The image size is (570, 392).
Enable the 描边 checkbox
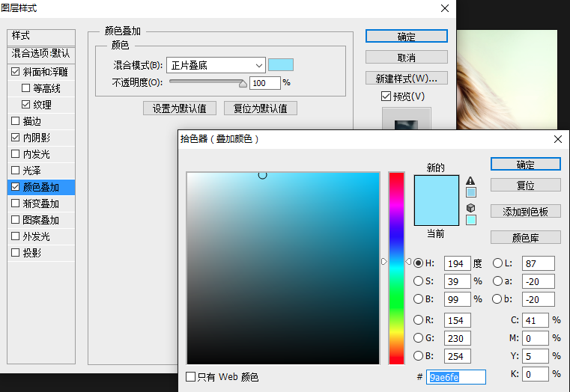[x=15, y=121]
